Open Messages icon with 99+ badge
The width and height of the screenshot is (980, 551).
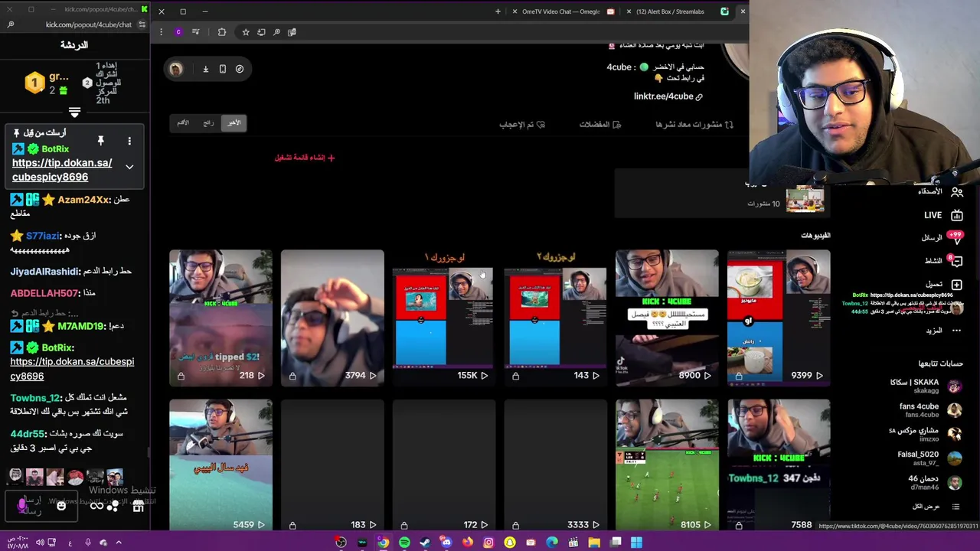[956, 238]
